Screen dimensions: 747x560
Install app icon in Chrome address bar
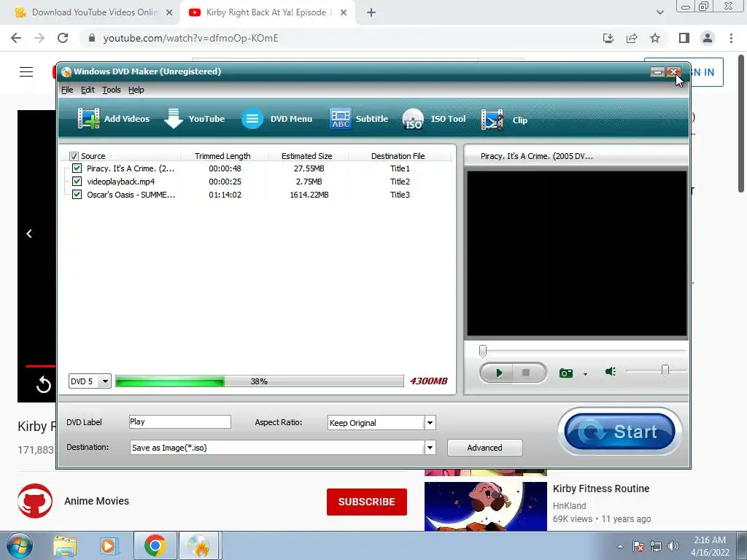(x=608, y=38)
